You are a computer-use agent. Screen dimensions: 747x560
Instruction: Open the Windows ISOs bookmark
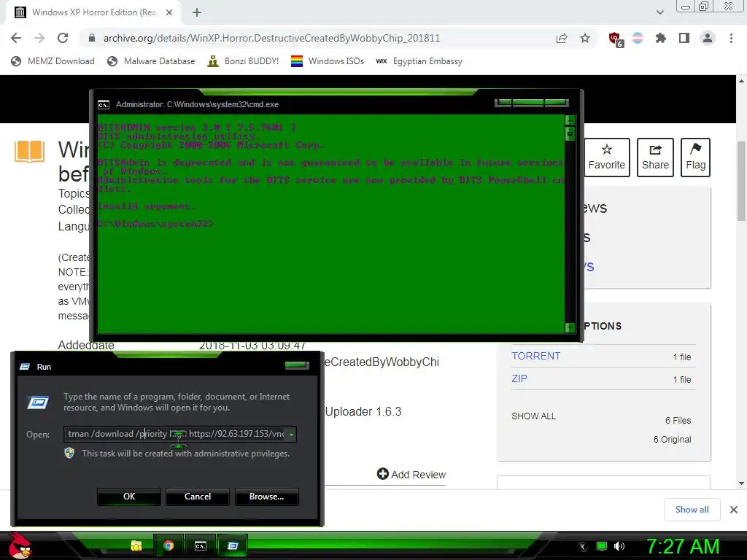(328, 61)
